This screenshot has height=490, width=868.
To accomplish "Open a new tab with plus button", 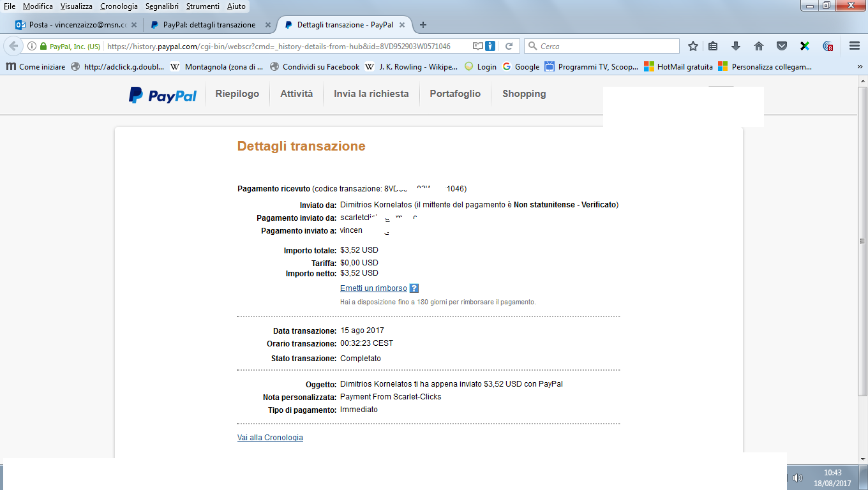I will [x=423, y=25].
